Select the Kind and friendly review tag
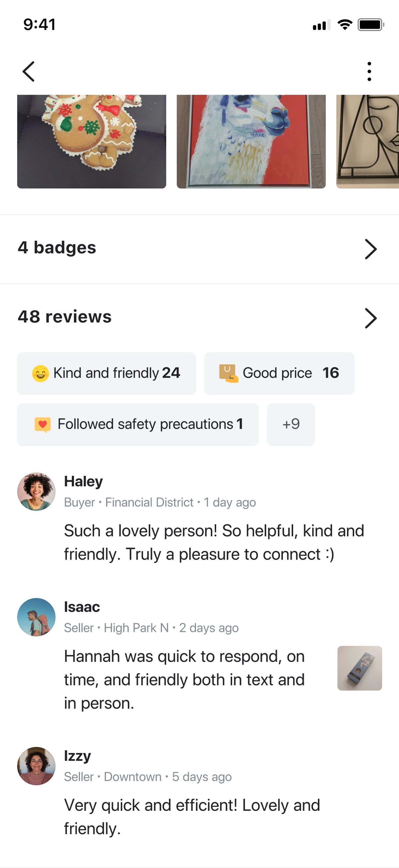 pos(106,373)
